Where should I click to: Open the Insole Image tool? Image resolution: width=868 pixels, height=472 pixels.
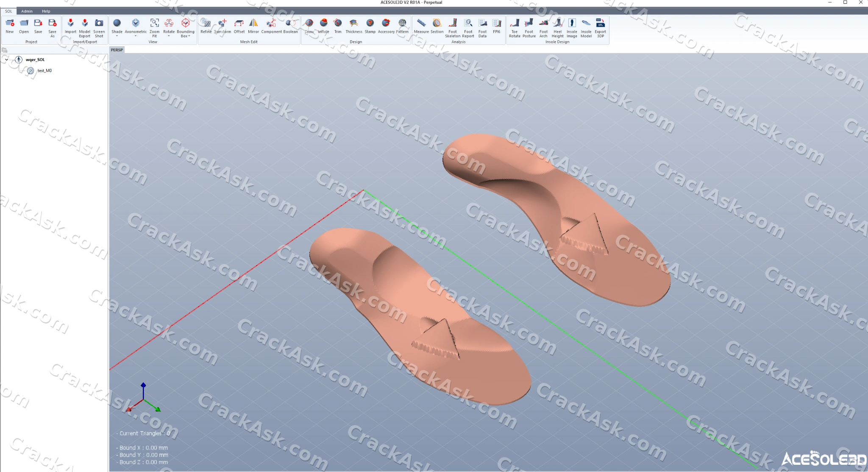tap(572, 28)
